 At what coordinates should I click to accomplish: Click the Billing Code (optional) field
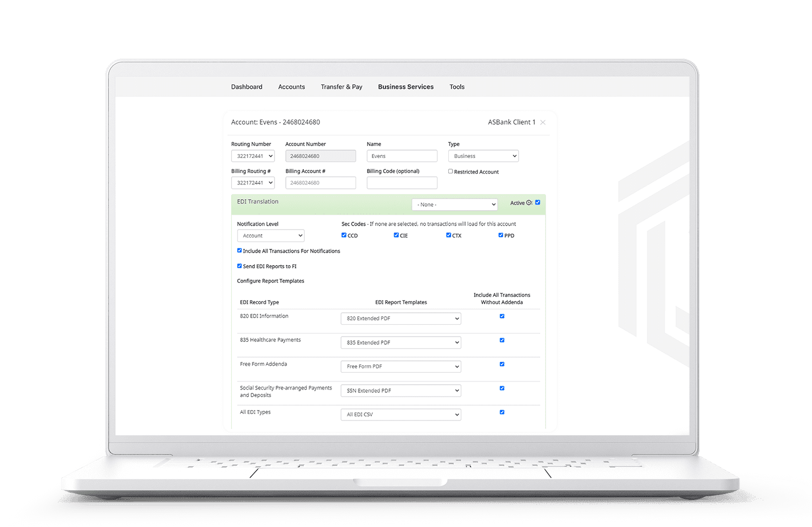tap(402, 183)
